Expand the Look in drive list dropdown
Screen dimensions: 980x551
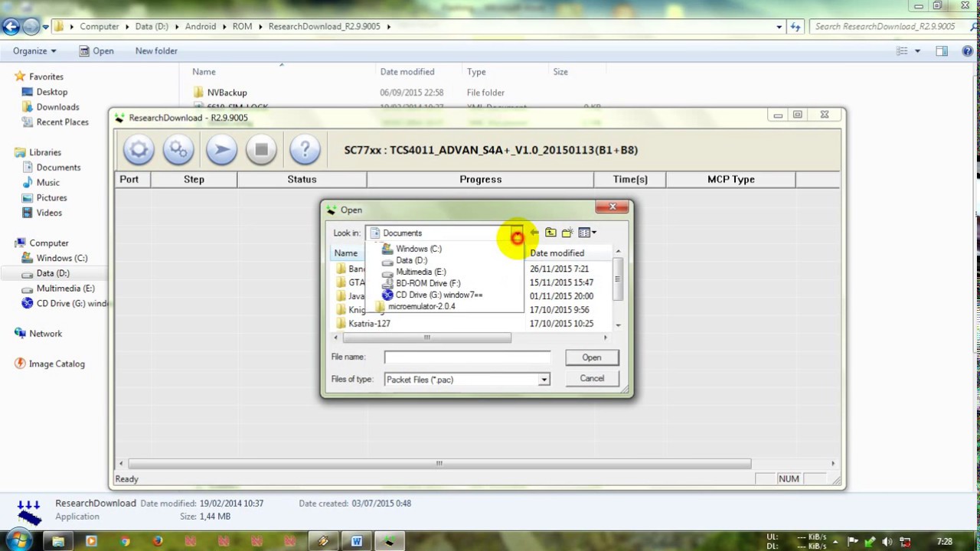(517, 233)
